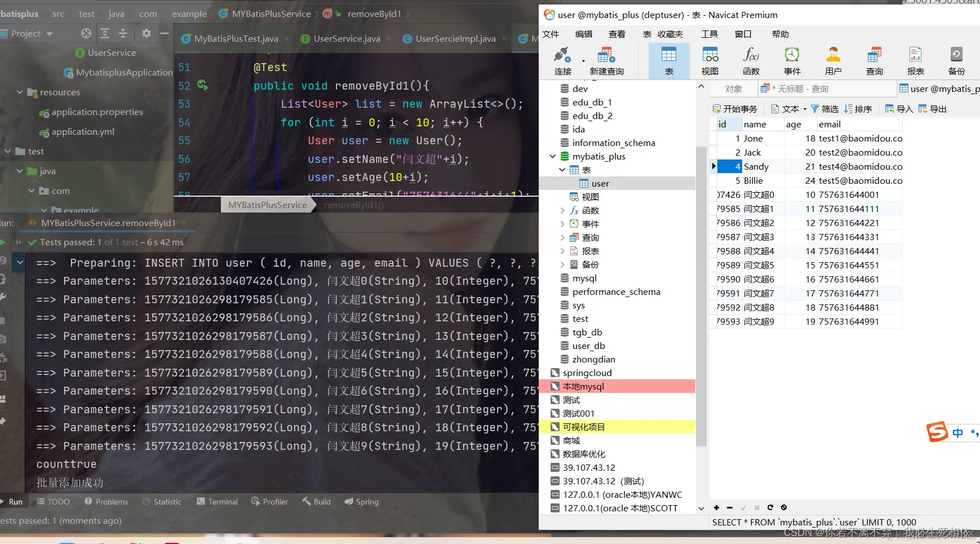This screenshot has height=544, width=980.
Task: Click the 筛选 filter button
Action: click(824, 109)
